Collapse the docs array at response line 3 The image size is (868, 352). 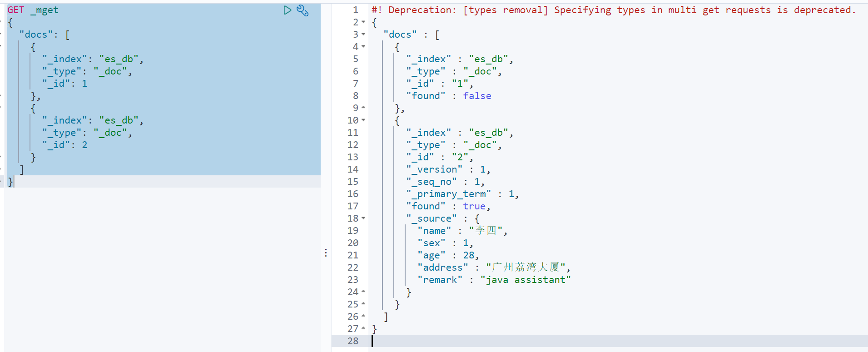coord(363,35)
